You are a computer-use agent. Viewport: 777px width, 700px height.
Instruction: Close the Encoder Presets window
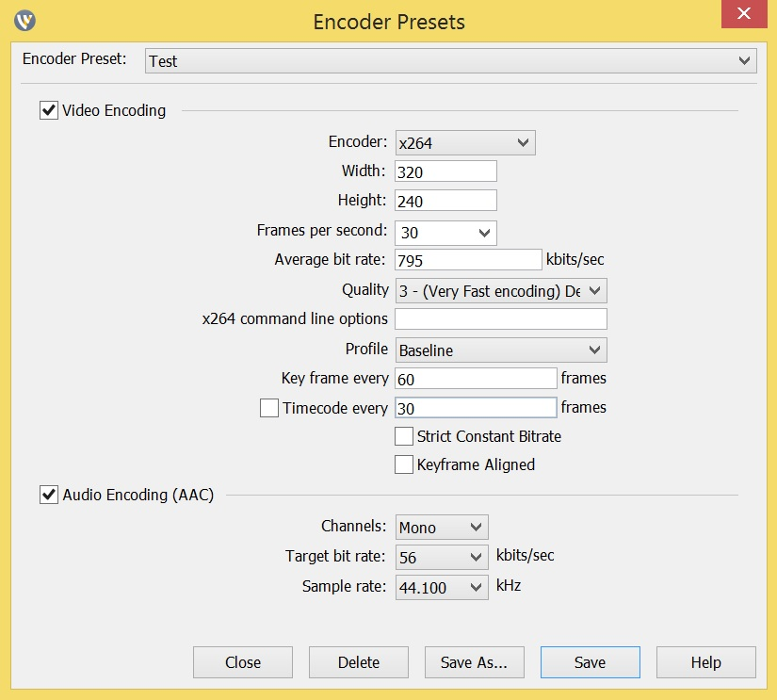(x=742, y=15)
